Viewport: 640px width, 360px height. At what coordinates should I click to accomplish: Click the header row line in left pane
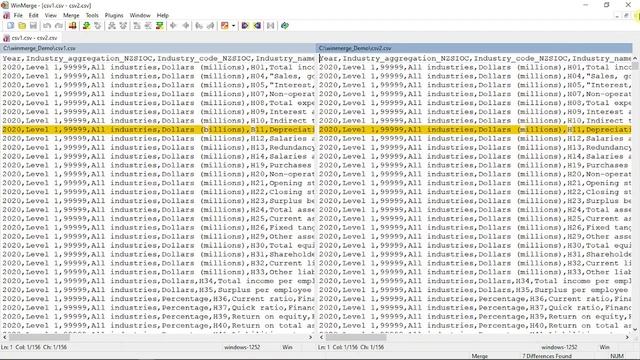coord(158,58)
